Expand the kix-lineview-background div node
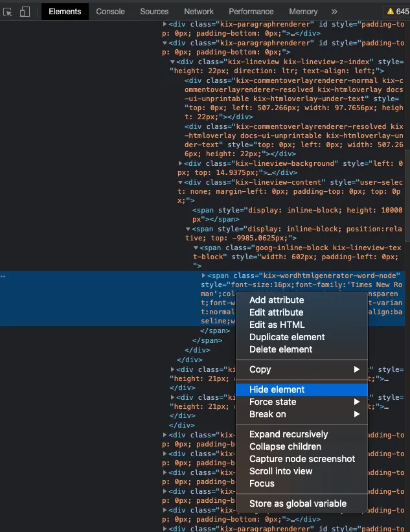 point(181,164)
